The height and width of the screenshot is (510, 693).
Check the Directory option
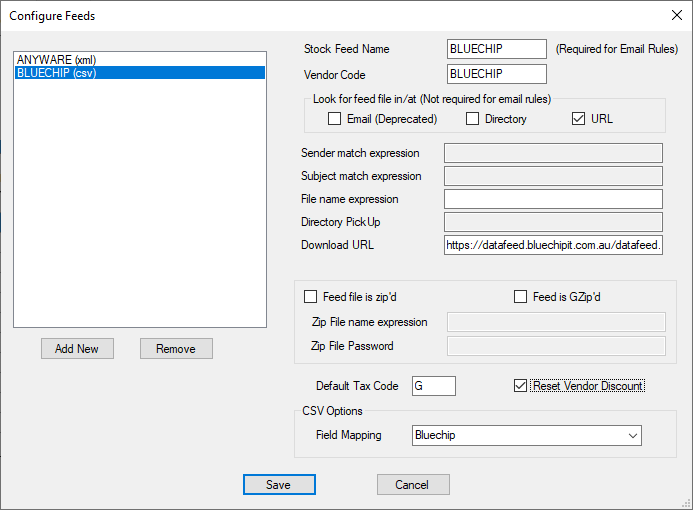click(473, 119)
